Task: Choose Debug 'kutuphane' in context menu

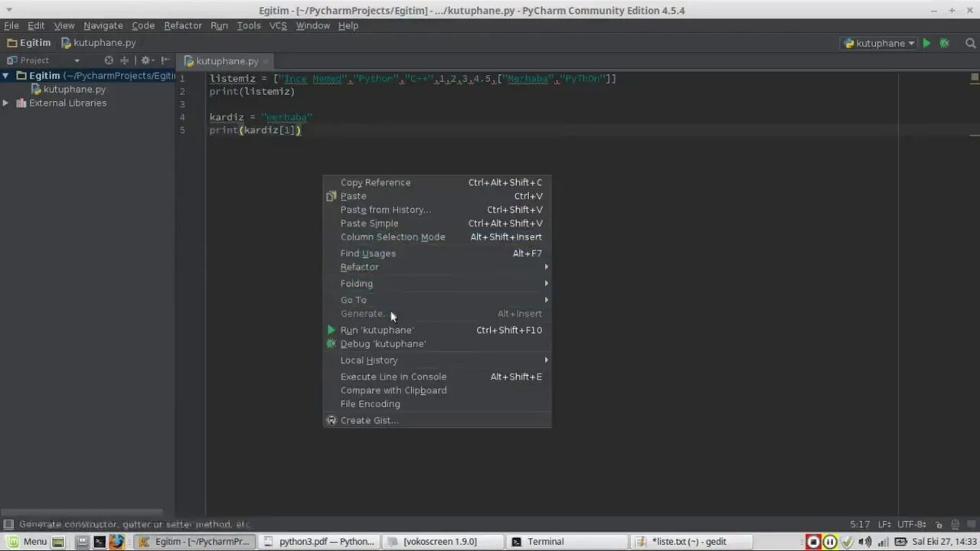Action: click(x=436, y=344)
